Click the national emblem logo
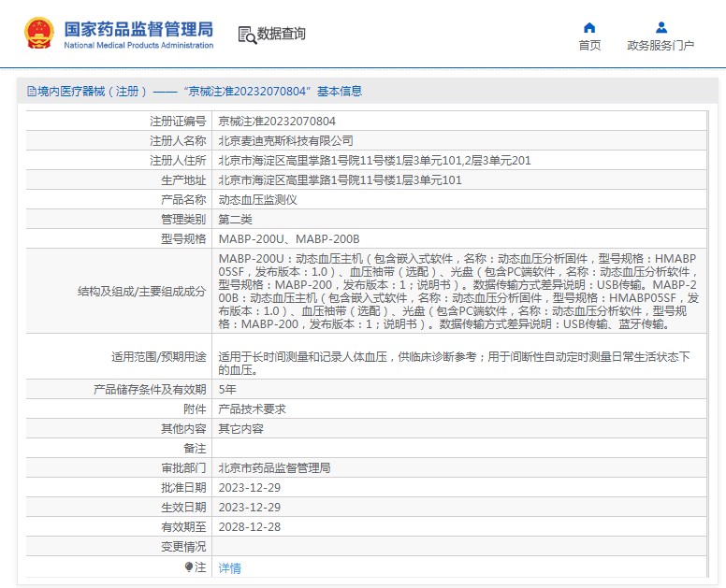This screenshot has width=726, height=588. [x=39, y=33]
